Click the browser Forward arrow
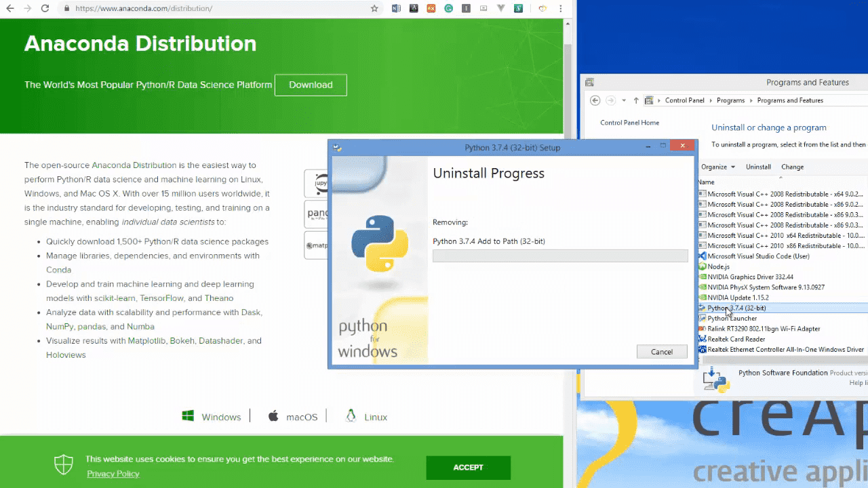The width and height of the screenshot is (868, 488). (27, 9)
